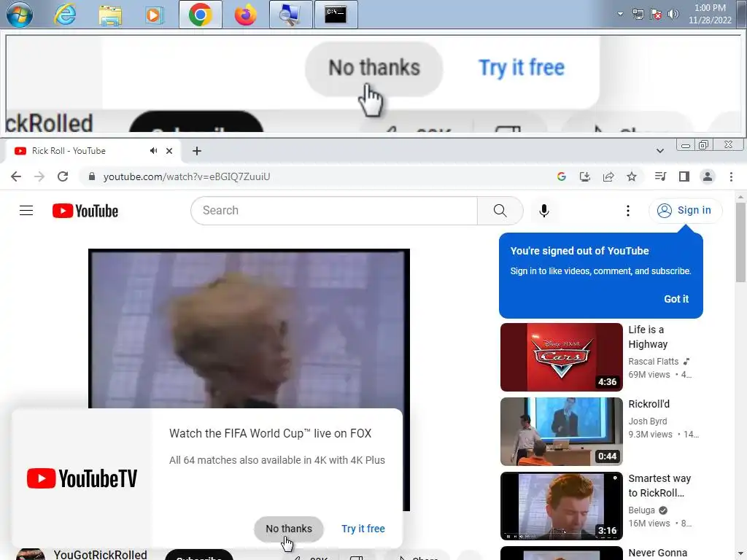Open the YouGotRickRolled channel name
This screenshot has width=747, height=560.
[x=100, y=554]
